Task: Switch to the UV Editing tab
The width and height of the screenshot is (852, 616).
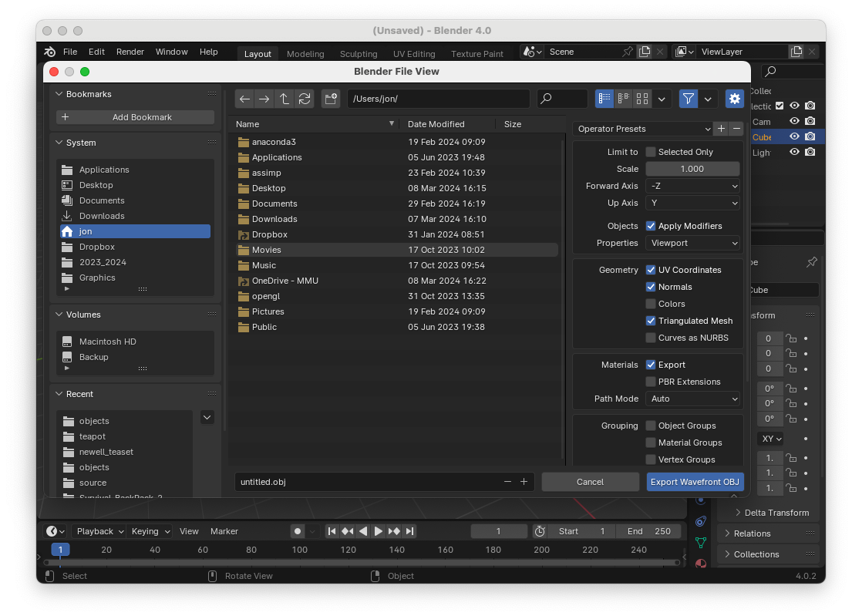Action: click(414, 54)
